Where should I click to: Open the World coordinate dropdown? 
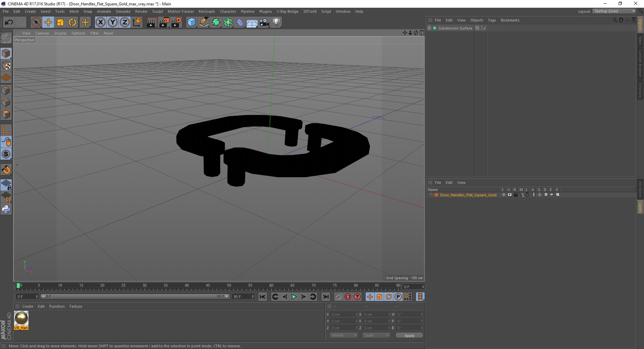click(x=344, y=335)
